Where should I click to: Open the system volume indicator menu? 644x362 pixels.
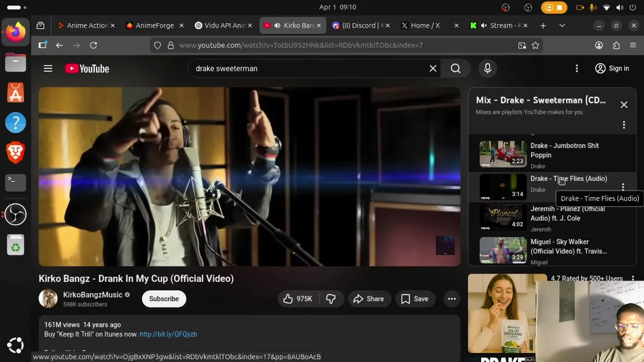coord(619,7)
